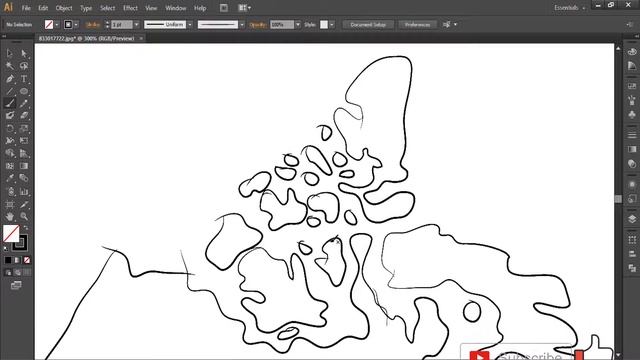Screen dimensions: 640x360
Task: Enable Draw Normal mode
Action: [x=8, y=273]
